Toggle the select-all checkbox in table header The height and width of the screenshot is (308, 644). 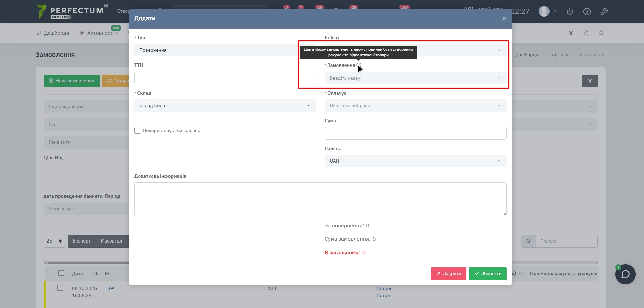pyautogui.click(x=61, y=273)
